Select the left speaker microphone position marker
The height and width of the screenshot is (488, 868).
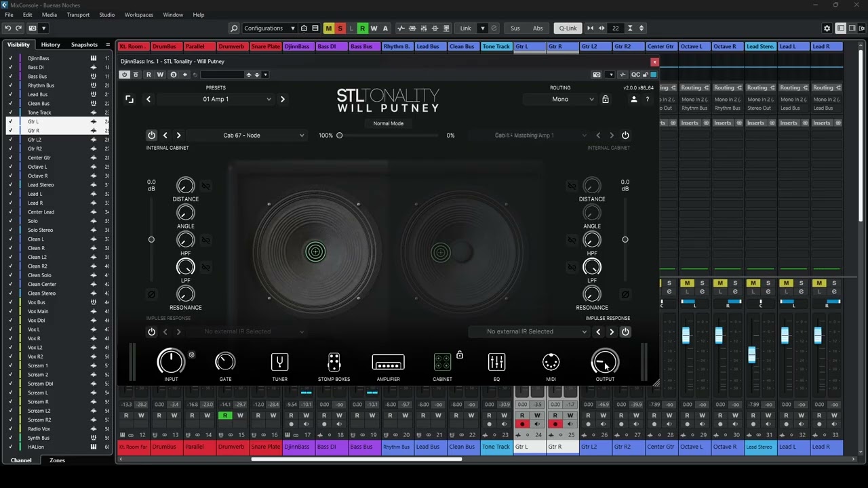point(315,252)
